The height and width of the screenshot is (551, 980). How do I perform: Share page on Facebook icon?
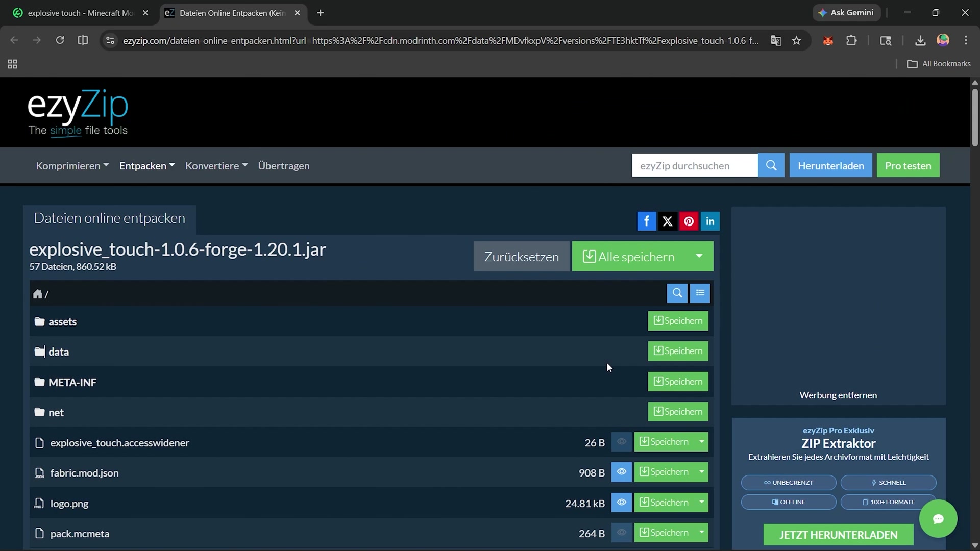tap(646, 221)
